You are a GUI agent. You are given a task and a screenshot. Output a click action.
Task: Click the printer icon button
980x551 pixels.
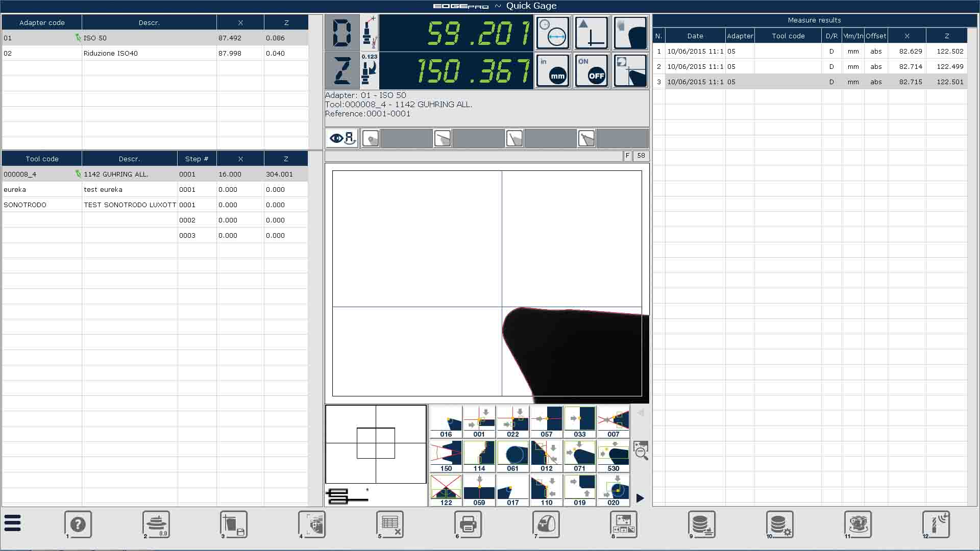point(468,524)
